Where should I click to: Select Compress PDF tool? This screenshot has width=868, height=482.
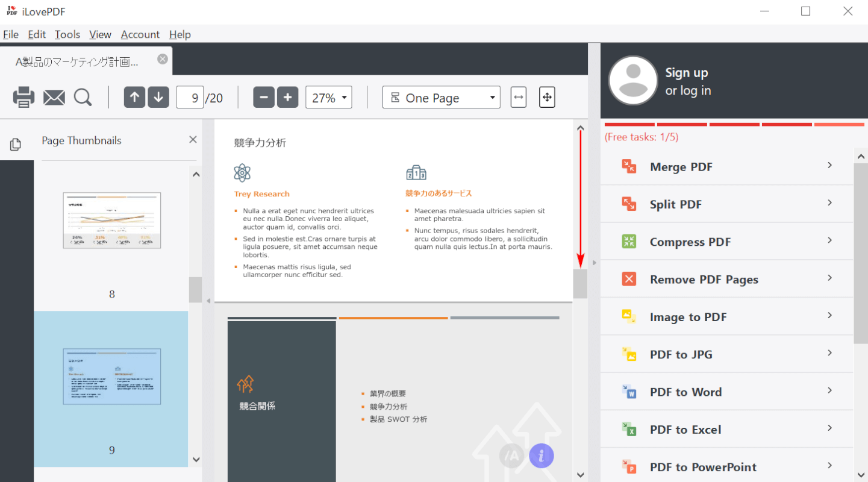[726, 242]
